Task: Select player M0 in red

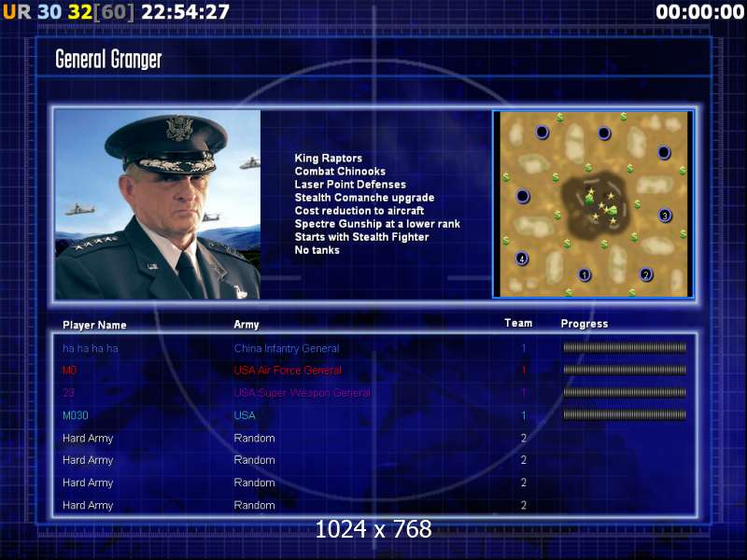Action: (x=69, y=371)
